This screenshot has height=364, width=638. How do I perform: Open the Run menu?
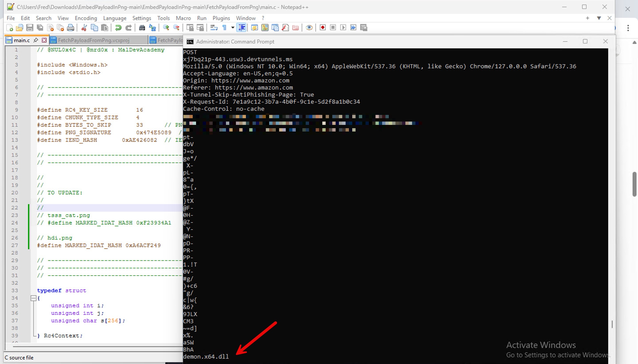(x=202, y=18)
